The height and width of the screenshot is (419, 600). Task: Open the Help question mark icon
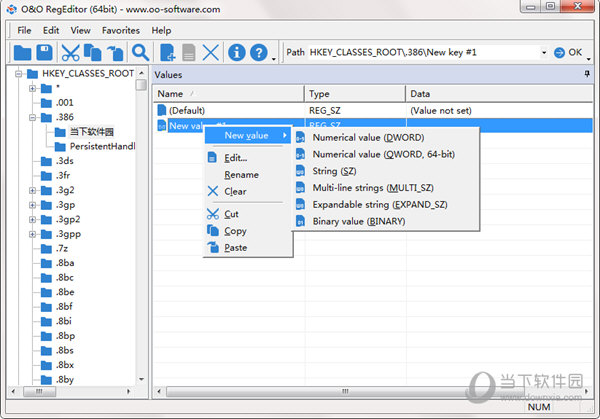259,52
